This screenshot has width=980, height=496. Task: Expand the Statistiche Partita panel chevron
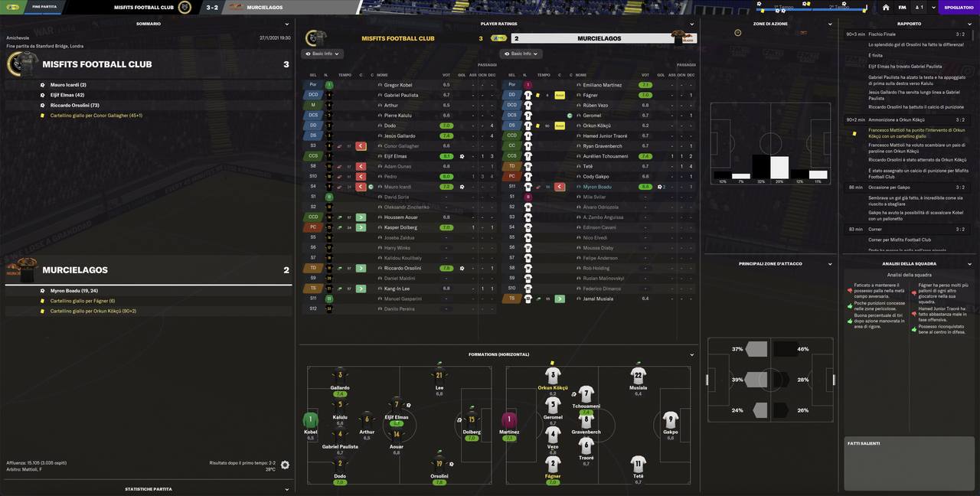[287, 489]
